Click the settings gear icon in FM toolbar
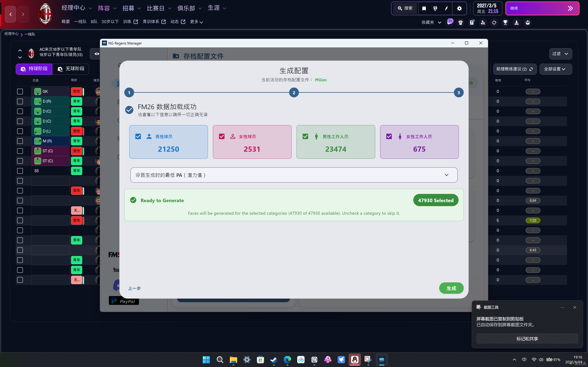Screen dimensions: 588x367 [459, 8]
